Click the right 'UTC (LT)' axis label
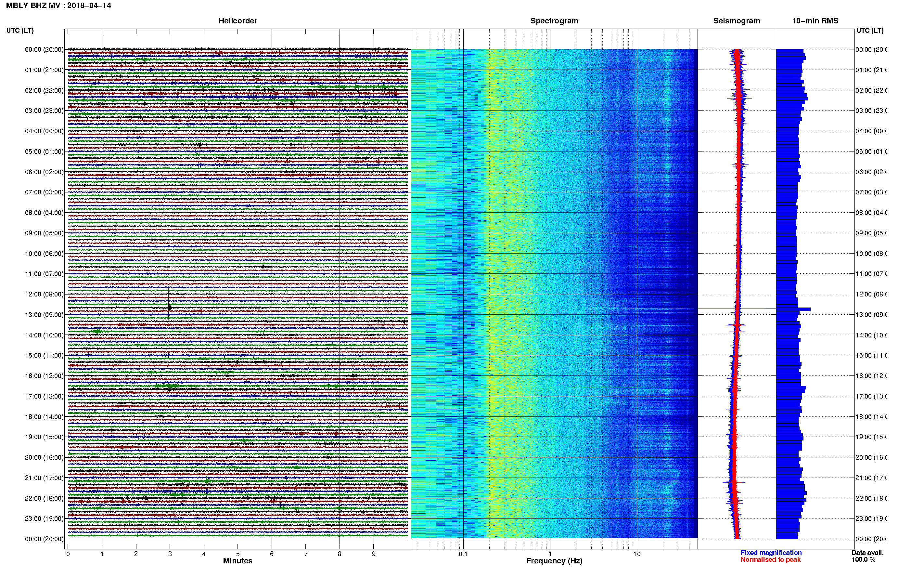 coord(870,31)
